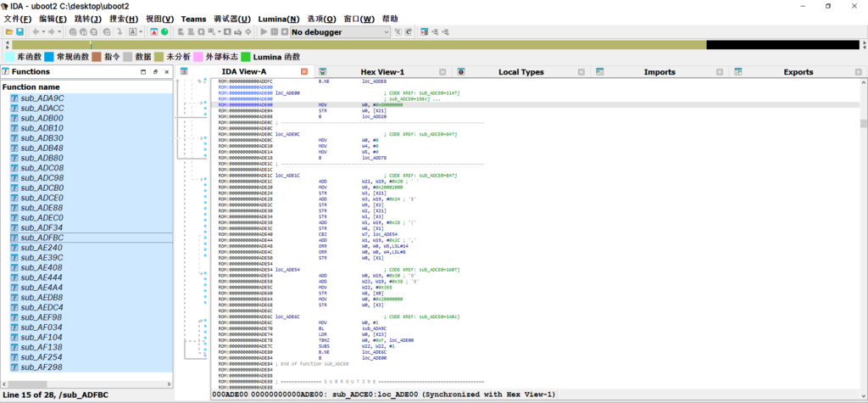The height and width of the screenshot is (403, 868).
Task: Click the Pause process toolbar icon
Action: tap(274, 32)
